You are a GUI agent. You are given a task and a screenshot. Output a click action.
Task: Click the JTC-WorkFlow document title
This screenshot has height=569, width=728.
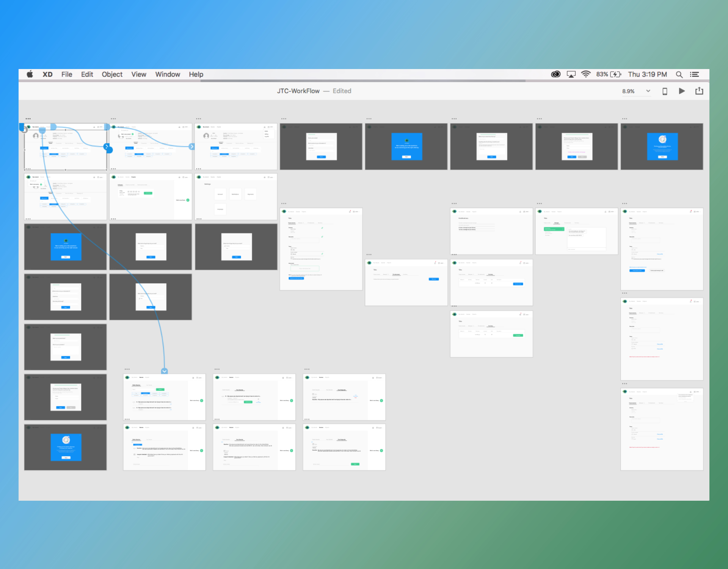pos(298,91)
